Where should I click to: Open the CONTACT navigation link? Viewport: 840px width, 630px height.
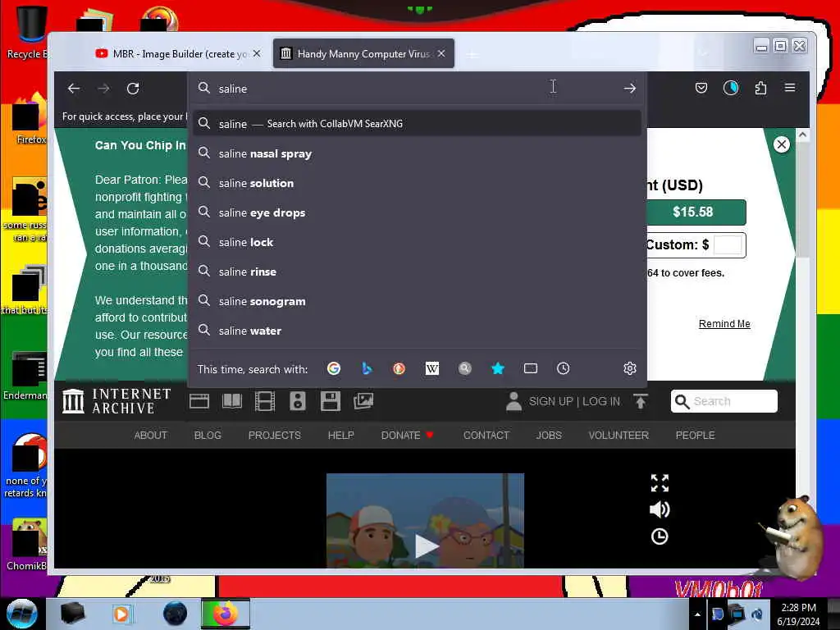[486, 435]
